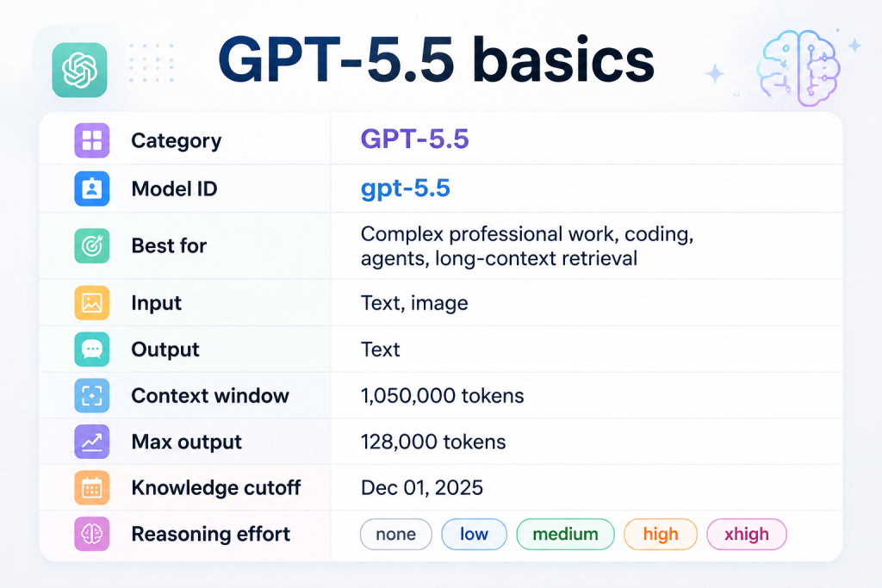Image resolution: width=882 pixels, height=588 pixels.
Task: Select the 'low' reasoning effort pill
Action: coord(475,534)
